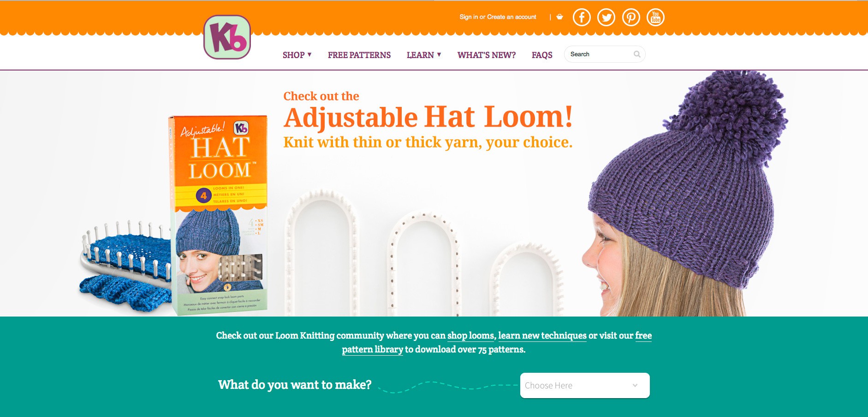Screen dimensions: 868x417
Task: Click the Sign in link
Action: coord(469,17)
